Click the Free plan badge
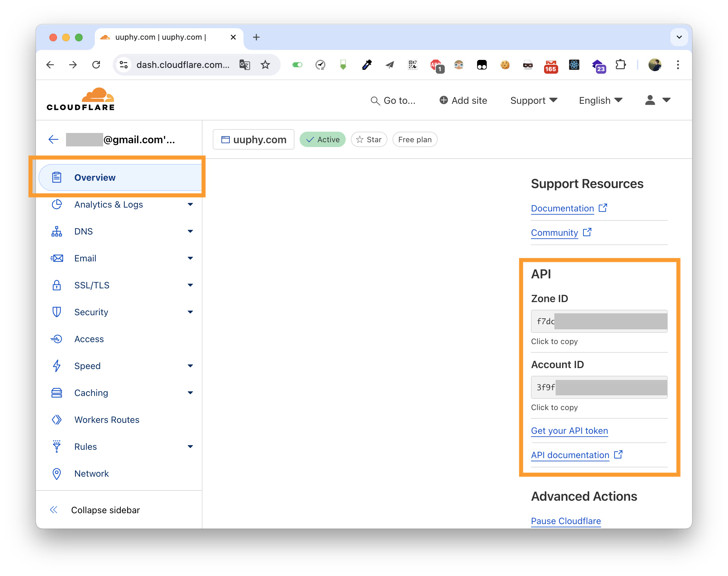728x576 pixels. pos(415,140)
